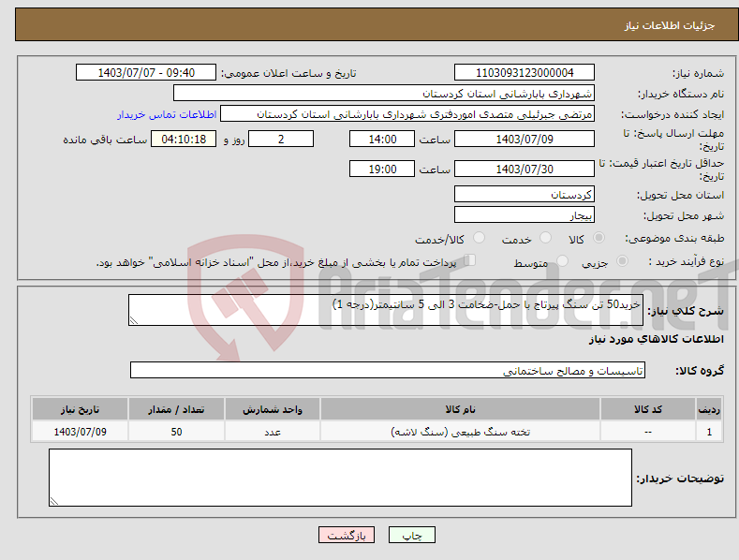
Task: Click the response deadline date 1403/07/09 field
Action: tap(525, 139)
